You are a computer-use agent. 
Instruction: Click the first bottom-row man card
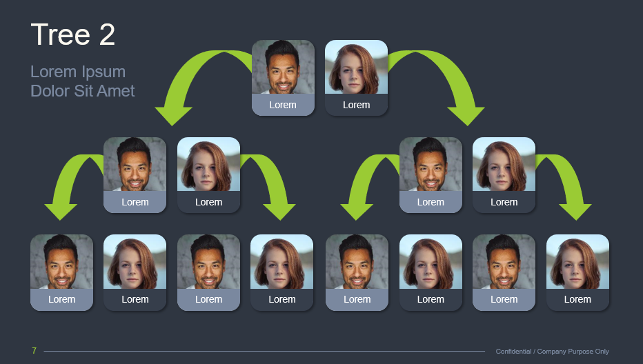point(61,272)
